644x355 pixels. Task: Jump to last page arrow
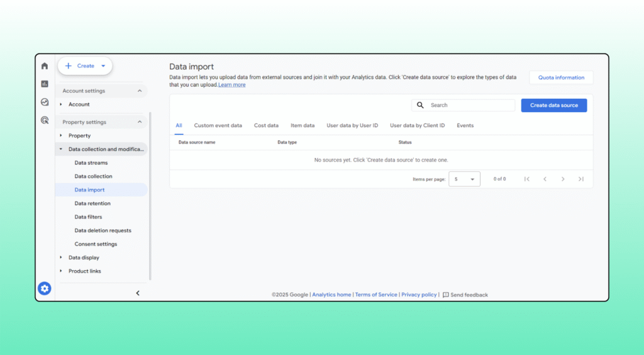click(581, 179)
